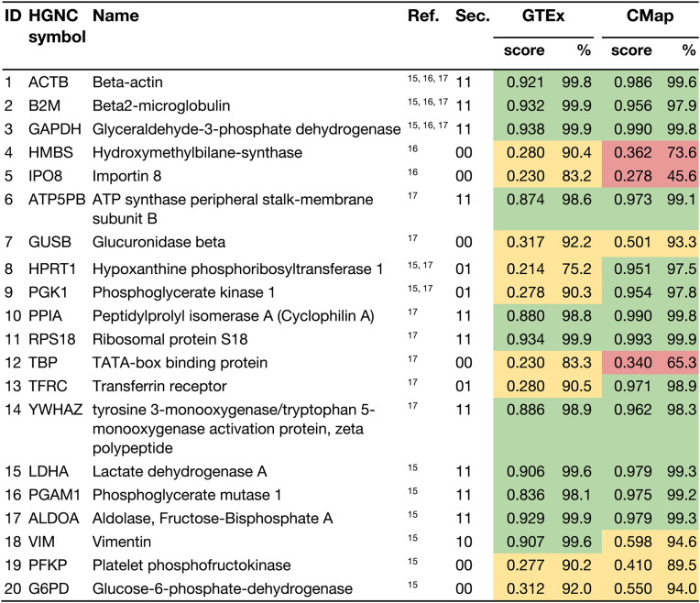The width and height of the screenshot is (700, 603).
Task: Click the yellow GTEx score 0.214 for HPRT1
Action: 525,269
